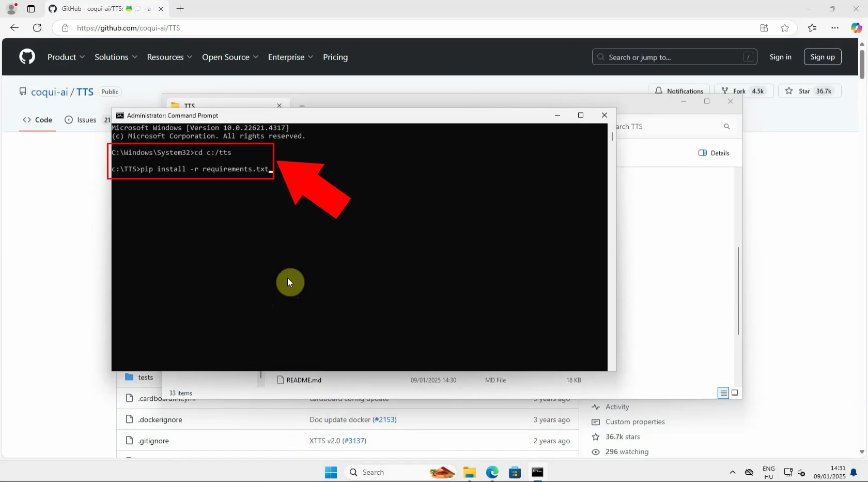Open Command Prompt from the taskbar
This screenshot has width=868, height=482.
click(537, 472)
